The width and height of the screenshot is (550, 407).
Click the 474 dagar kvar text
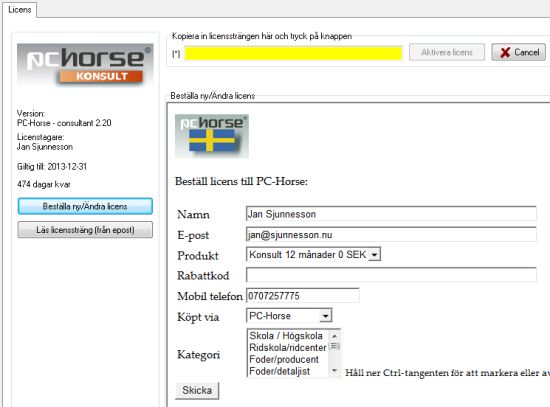(43, 184)
